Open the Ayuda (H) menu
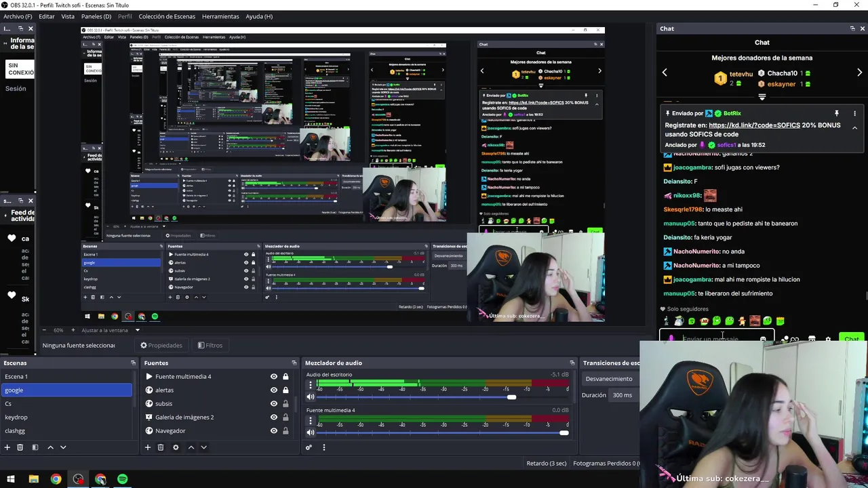The height and width of the screenshot is (488, 868). pos(259,16)
